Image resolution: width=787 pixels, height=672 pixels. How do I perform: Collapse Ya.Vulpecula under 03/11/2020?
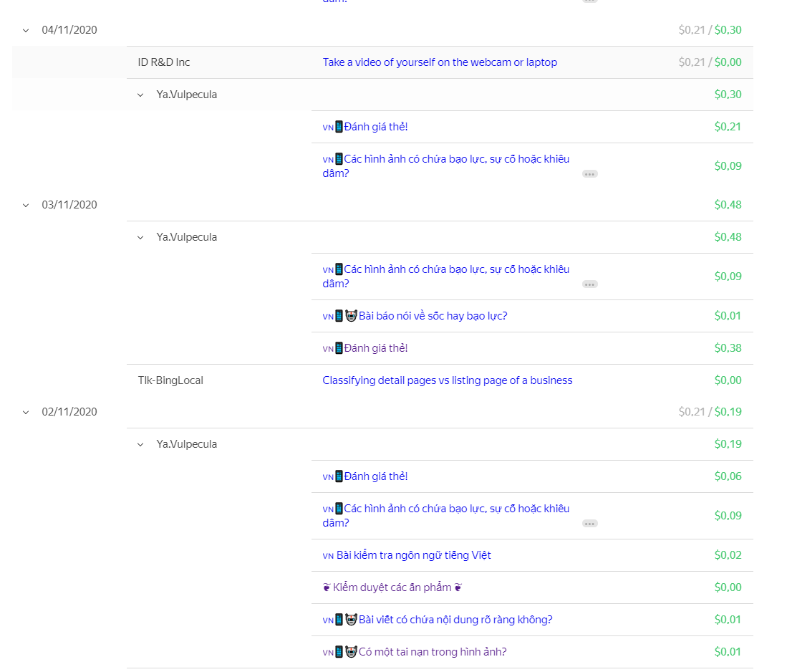140,237
